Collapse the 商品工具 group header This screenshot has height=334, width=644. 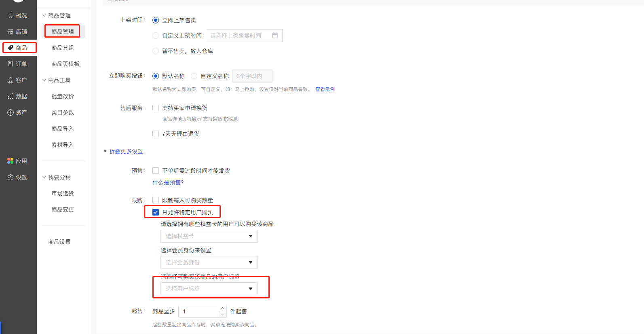57,80
